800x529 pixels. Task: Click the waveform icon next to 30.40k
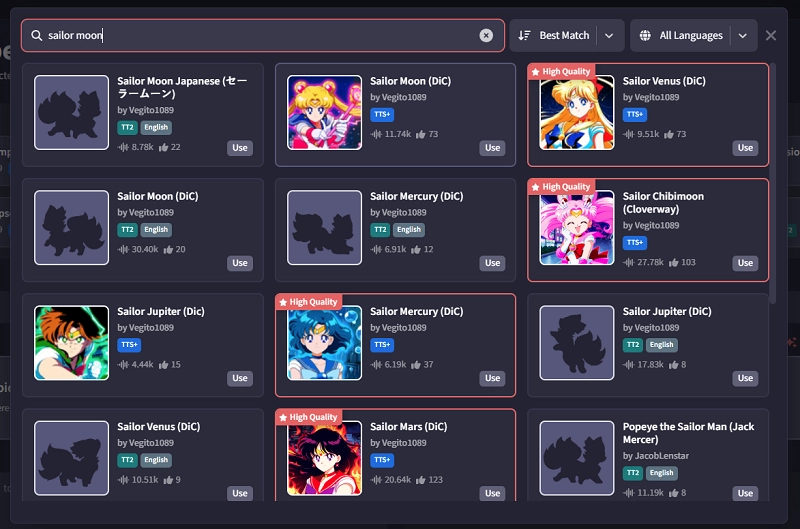pos(123,249)
